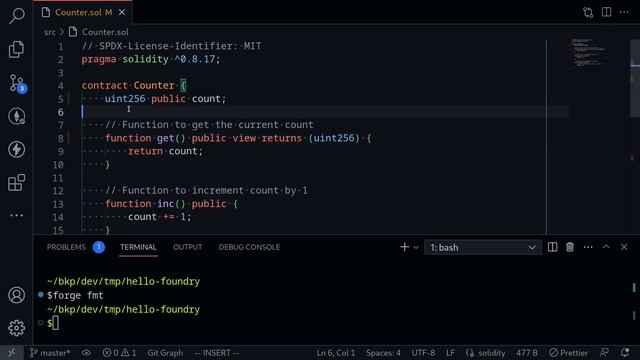Open Source Control view with badge 3
The height and width of the screenshot is (360, 640).
[x=17, y=83]
